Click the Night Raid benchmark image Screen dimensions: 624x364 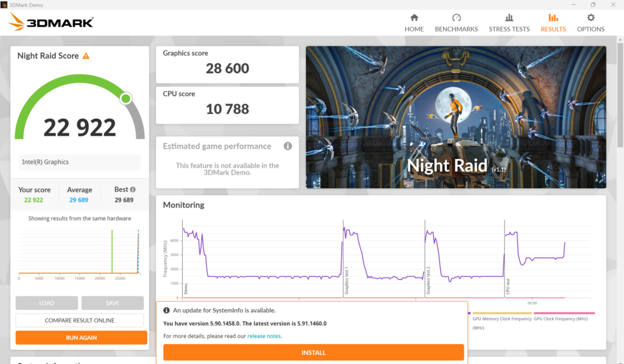(x=456, y=117)
